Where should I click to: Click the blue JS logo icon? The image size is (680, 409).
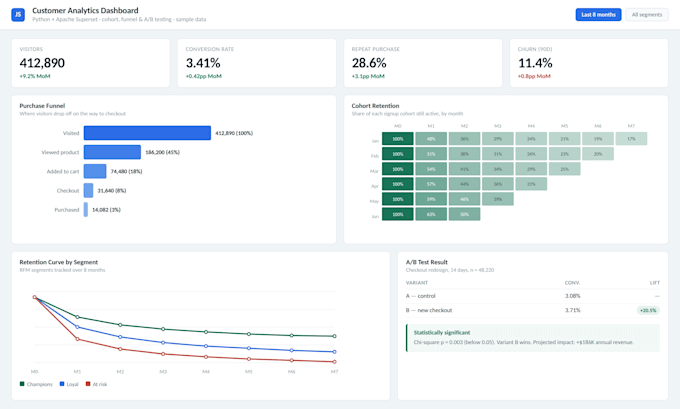[18, 14]
